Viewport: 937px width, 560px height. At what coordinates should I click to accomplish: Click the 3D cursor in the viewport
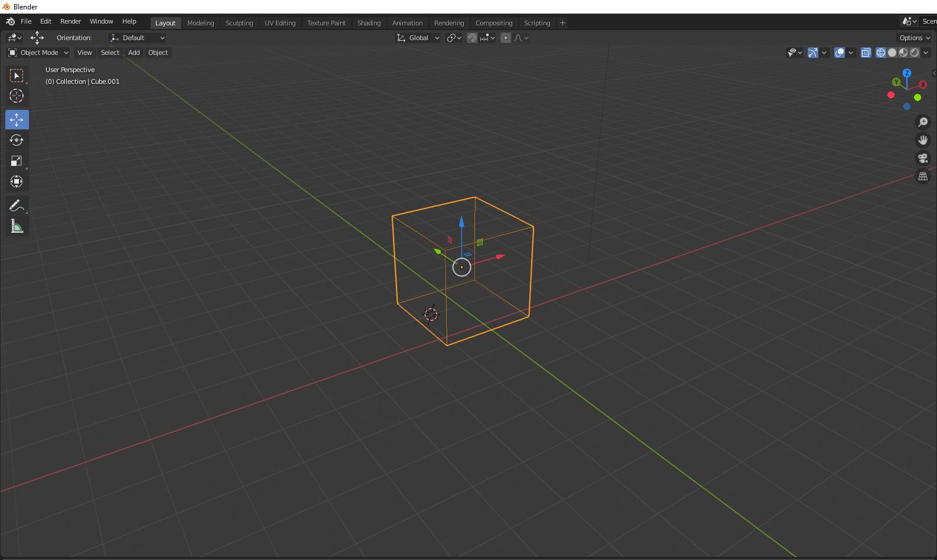[x=431, y=314]
